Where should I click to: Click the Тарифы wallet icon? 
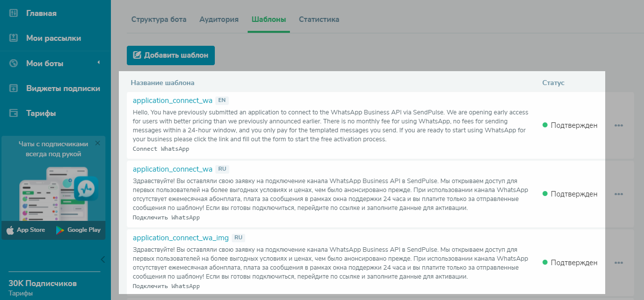click(x=14, y=113)
